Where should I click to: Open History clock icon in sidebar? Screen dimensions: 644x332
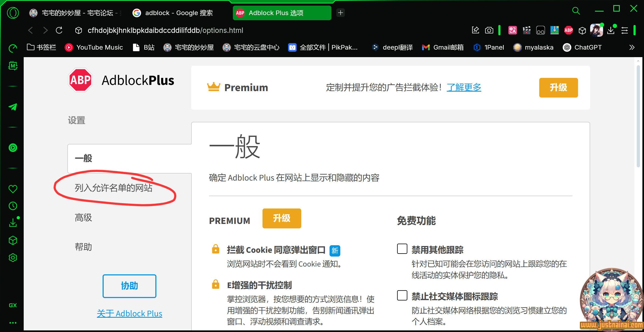coord(13,206)
